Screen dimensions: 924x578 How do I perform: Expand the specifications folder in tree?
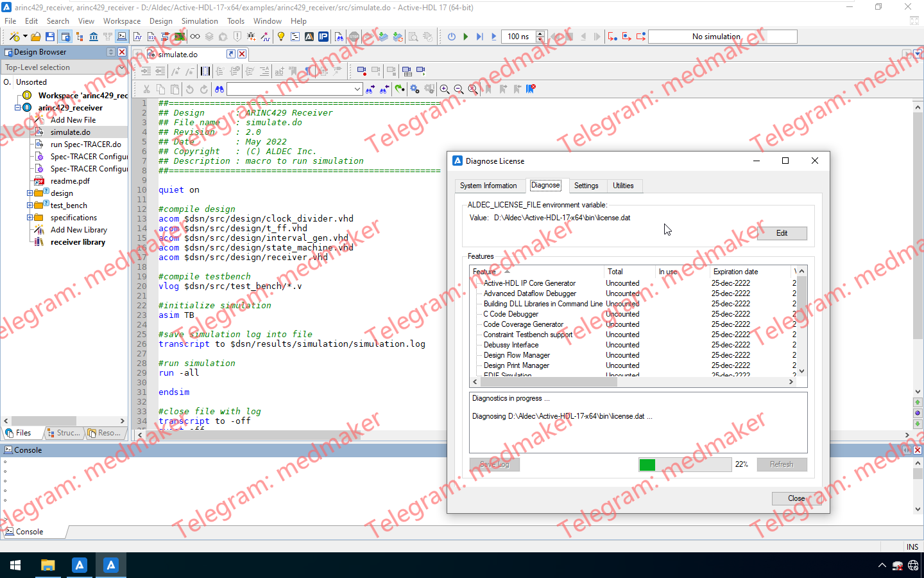(30, 217)
